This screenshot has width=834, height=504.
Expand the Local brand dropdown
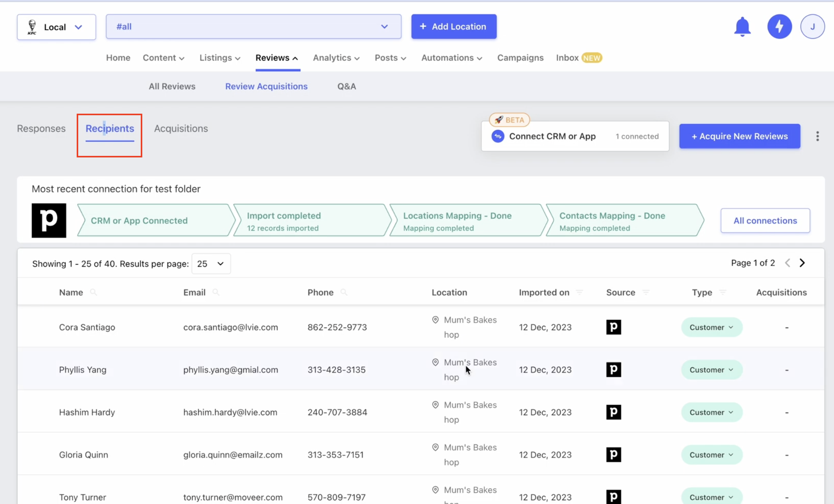(57, 27)
